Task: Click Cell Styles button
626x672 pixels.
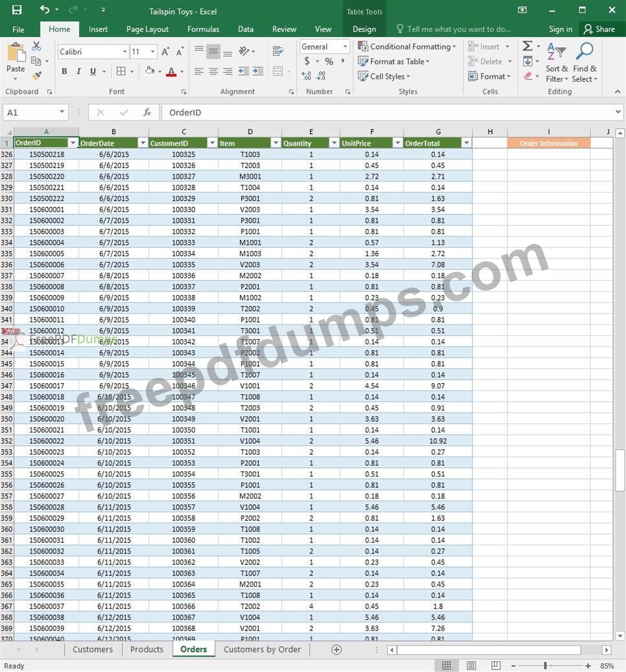Action: point(384,76)
